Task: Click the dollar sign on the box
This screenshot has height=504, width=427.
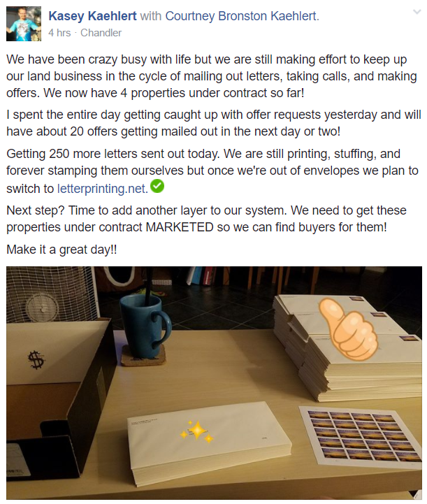Action: coord(36,360)
